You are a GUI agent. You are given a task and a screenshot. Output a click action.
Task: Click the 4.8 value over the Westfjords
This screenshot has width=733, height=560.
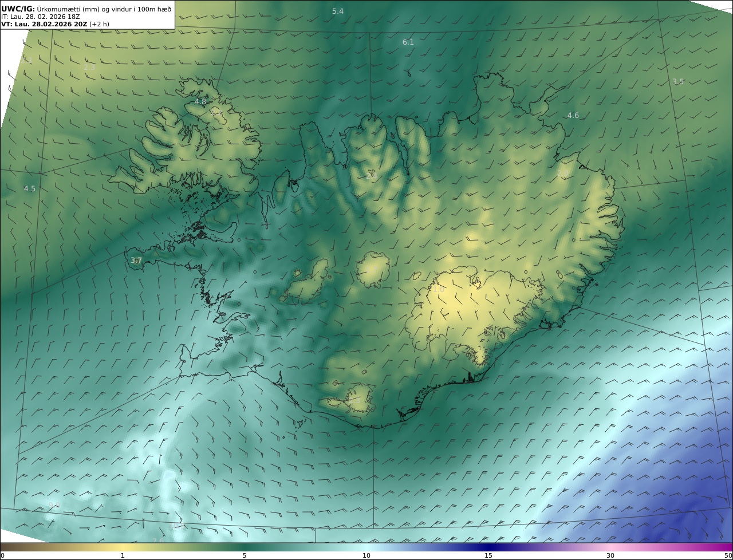200,101
